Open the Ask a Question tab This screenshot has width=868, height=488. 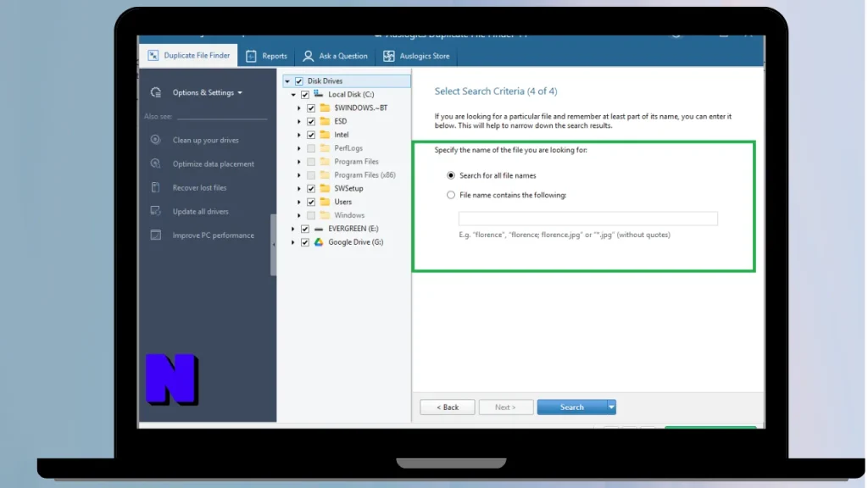[335, 56]
